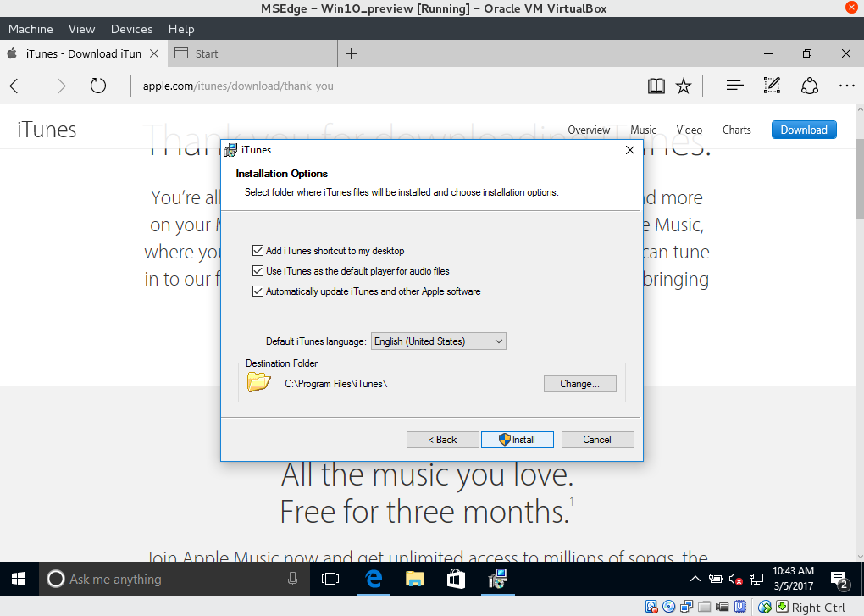Click VirtualBox video capture camera icon
This screenshot has height=616, width=864.
coord(722,608)
